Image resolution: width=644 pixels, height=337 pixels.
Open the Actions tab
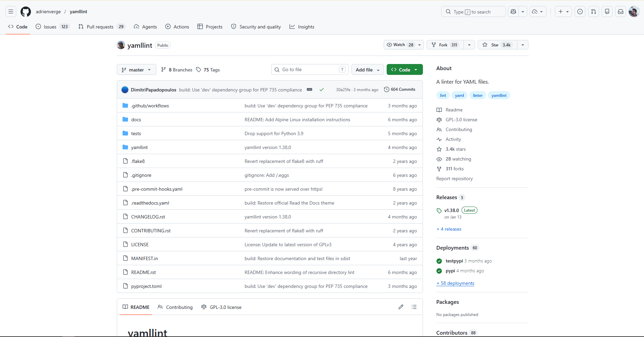click(177, 27)
